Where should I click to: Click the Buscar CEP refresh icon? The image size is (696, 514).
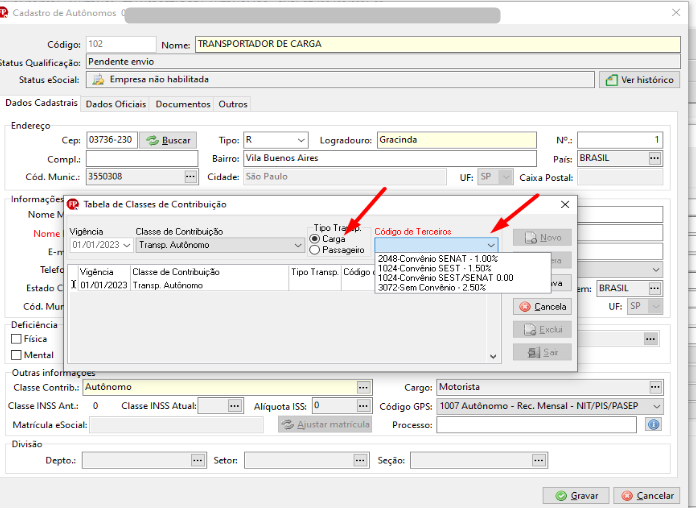point(153,140)
